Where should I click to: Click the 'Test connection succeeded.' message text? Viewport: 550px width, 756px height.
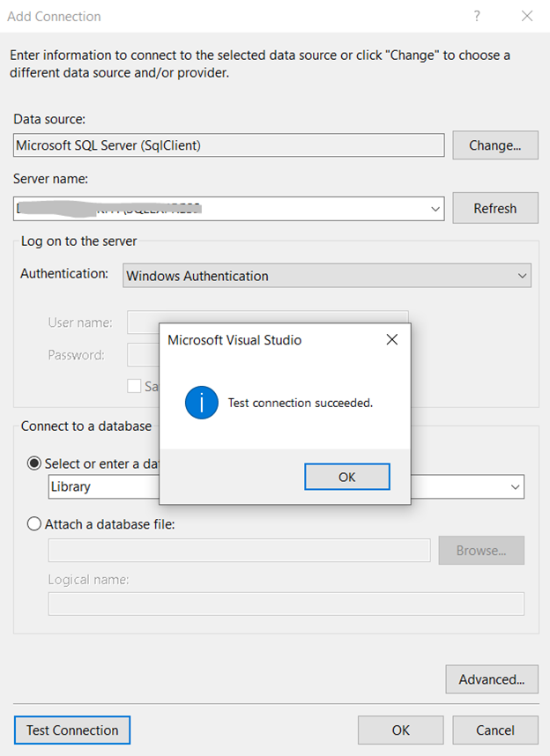[x=300, y=403]
